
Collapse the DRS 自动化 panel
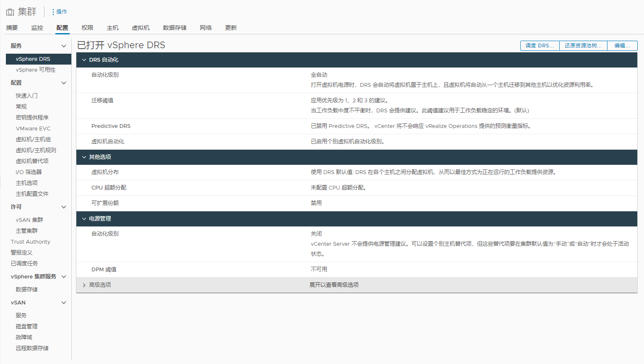pyautogui.click(x=84, y=60)
